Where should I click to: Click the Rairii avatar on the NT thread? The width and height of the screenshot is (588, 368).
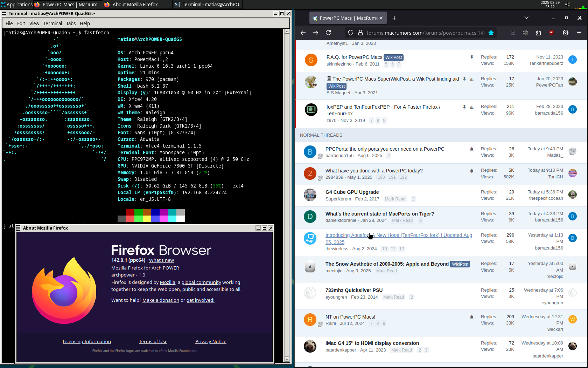310,320
